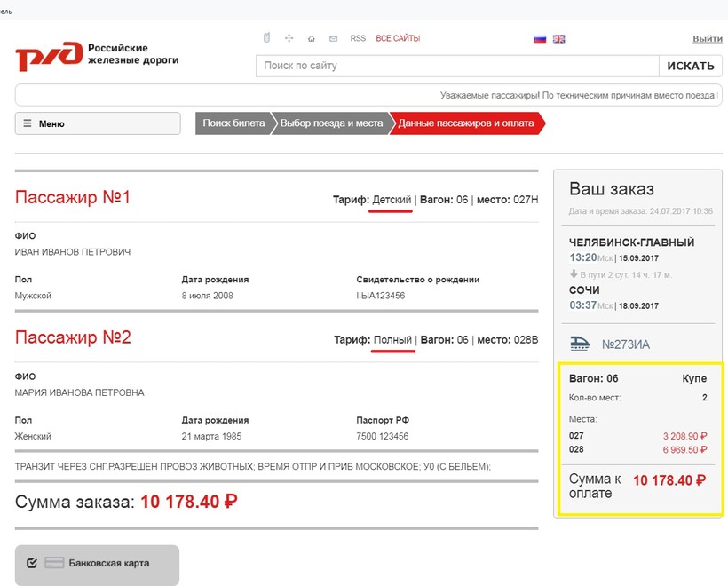Click the envelope mail icon
728x586 pixels.
pyautogui.click(x=333, y=39)
